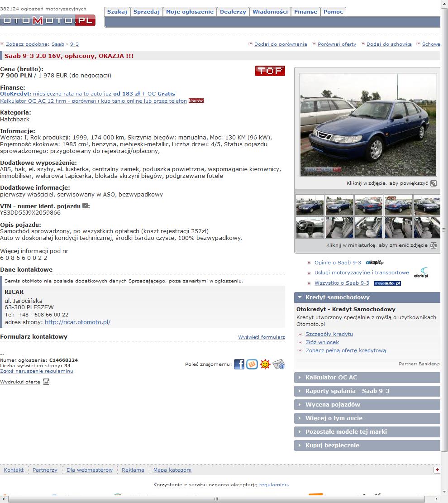Viewport: 448px width, 503px height.
Task: Click Złóż wniosek link
Action: click(x=322, y=342)
